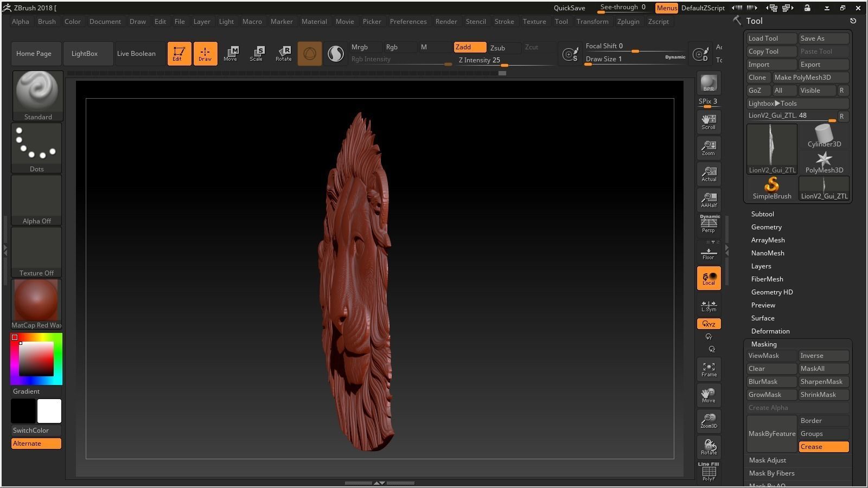Select the Cylinder3D tool
The width and height of the screenshot is (868, 488).
point(824,136)
